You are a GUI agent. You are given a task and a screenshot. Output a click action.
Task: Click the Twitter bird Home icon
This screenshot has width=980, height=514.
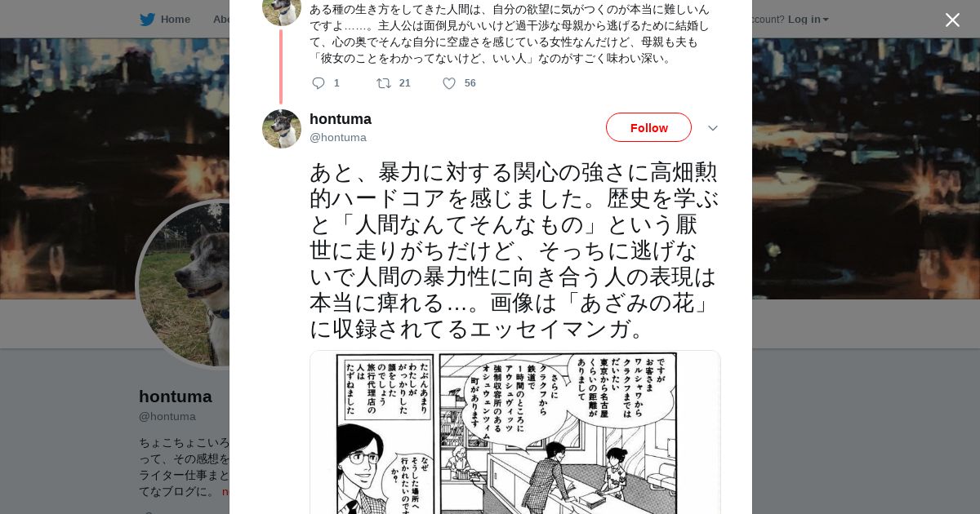tap(147, 20)
